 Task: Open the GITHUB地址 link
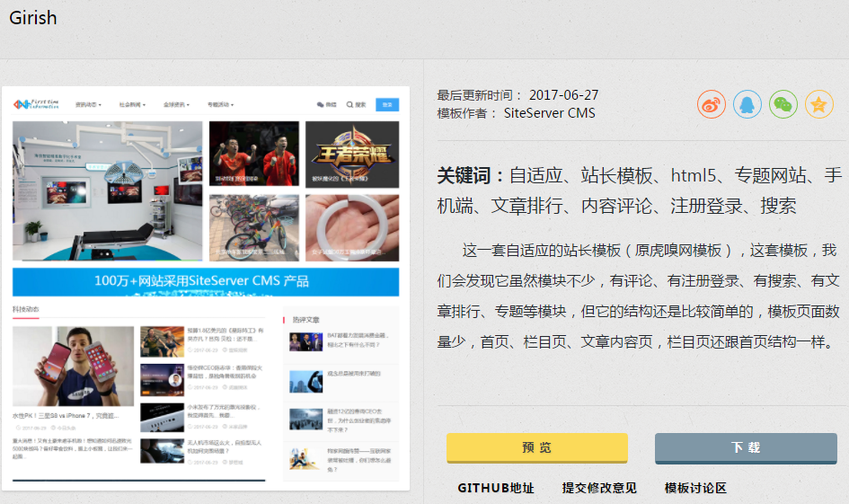coord(495,488)
